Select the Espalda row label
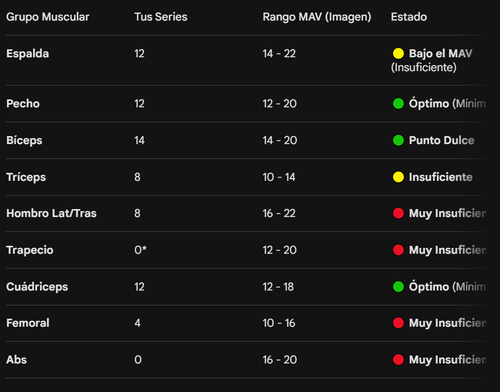Screen dimensions: 500x392 tap(28, 53)
